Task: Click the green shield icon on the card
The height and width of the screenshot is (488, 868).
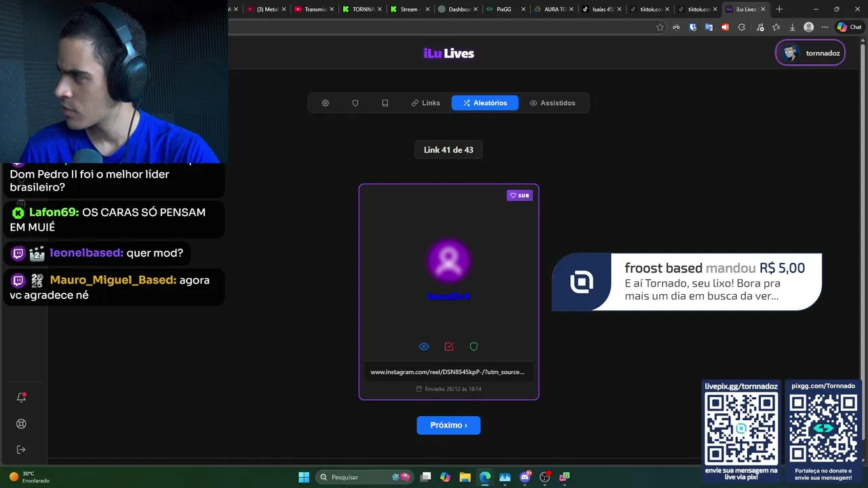Action: 474,346
